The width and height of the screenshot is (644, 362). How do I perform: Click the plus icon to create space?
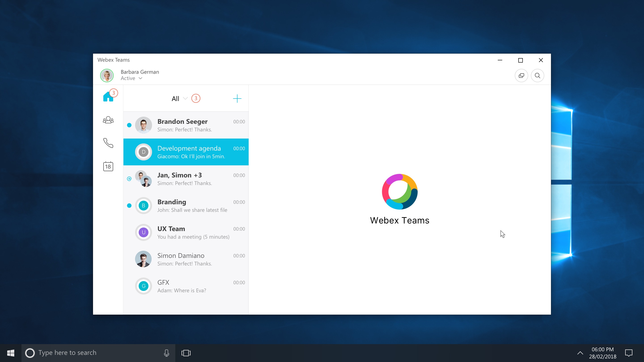[x=237, y=98]
